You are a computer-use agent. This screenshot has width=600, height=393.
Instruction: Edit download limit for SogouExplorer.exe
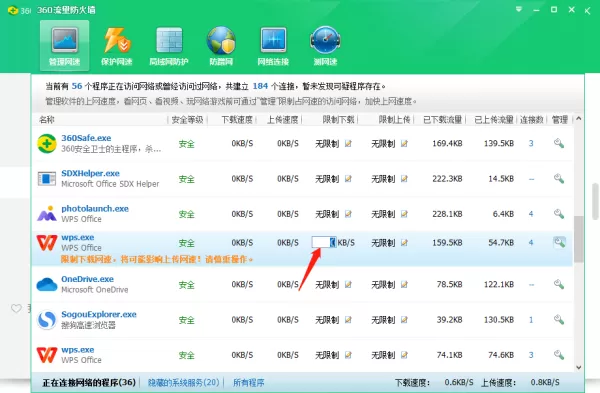pos(348,320)
